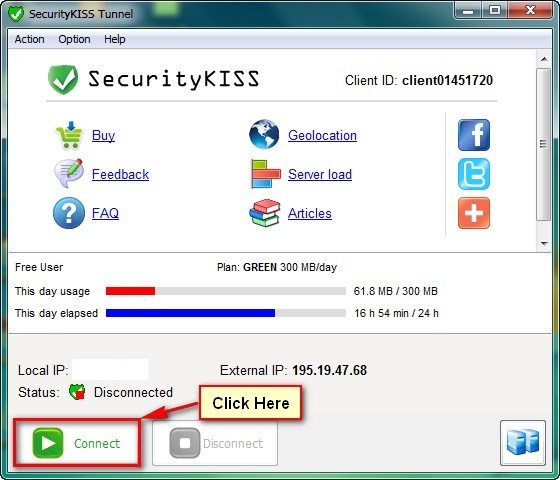Click the shopping cart Buy icon

69,135
